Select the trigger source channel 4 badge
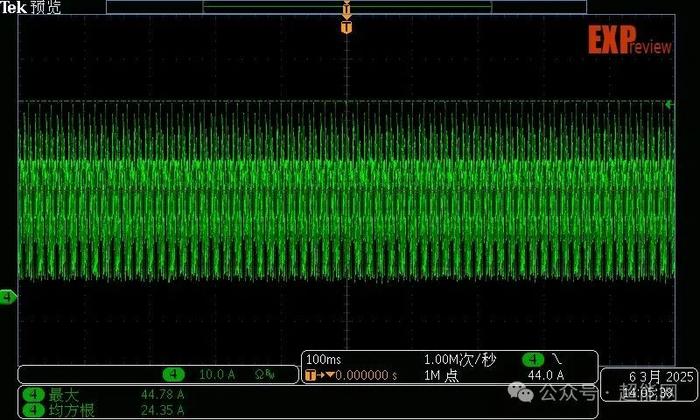This screenshot has width=700, height=420. click(533, 359)
